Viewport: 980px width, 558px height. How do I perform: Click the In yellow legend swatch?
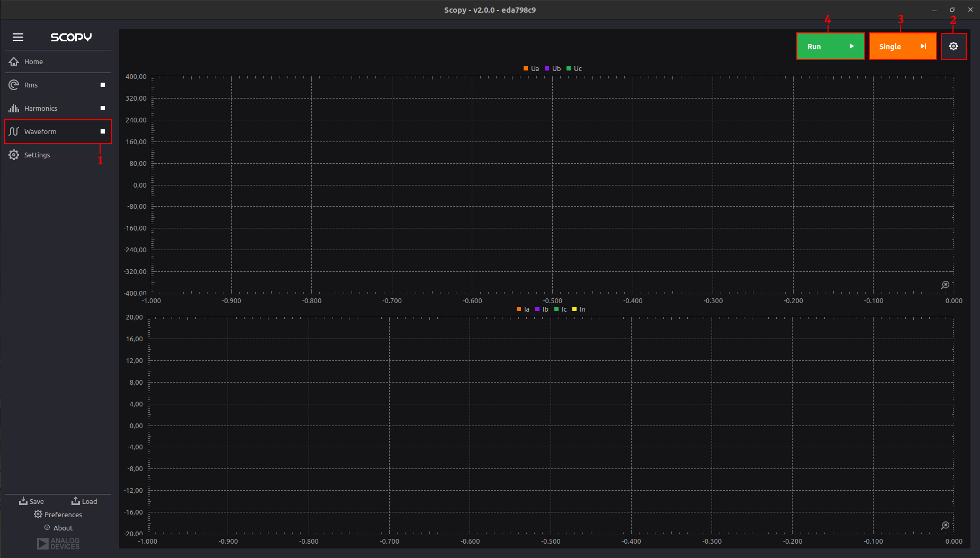(x=574, y=309)
